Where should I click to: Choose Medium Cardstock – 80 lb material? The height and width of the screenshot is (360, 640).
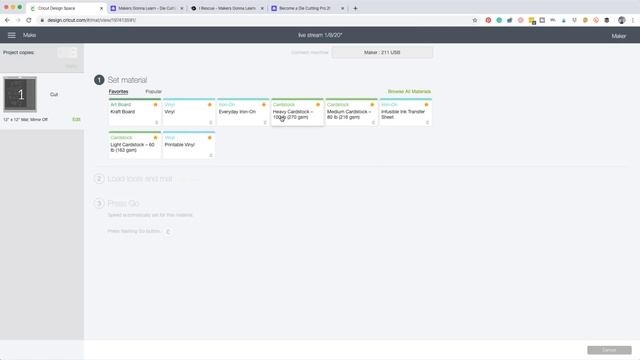pos(351,112)
